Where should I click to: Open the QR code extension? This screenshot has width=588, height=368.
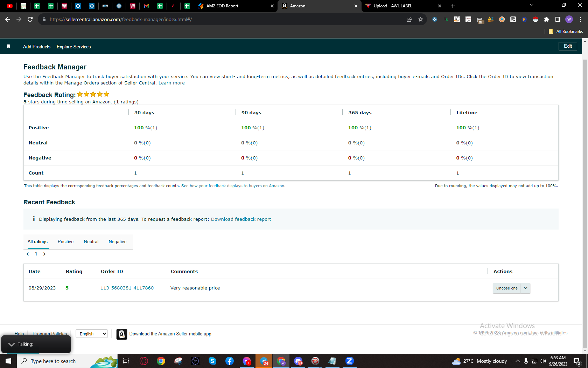click(513, 19)
